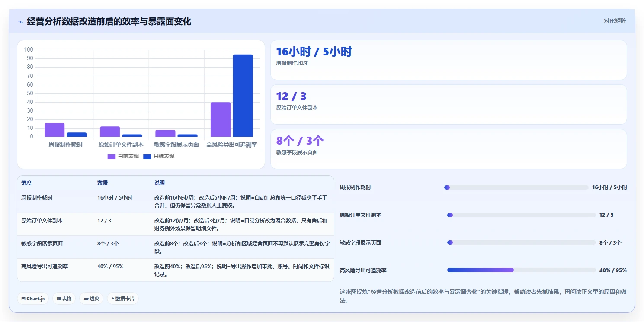
Task: Click the 8个 / 3个 data card value
Action: [x=300, y=141]
